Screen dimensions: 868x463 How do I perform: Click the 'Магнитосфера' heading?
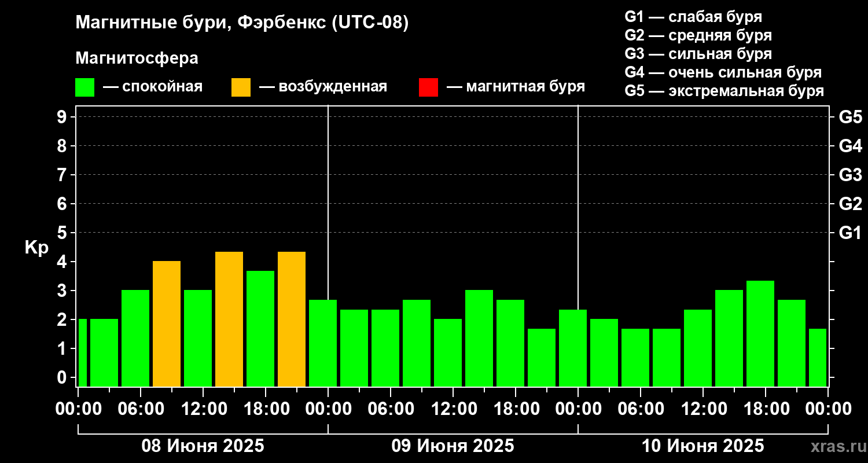137,58
